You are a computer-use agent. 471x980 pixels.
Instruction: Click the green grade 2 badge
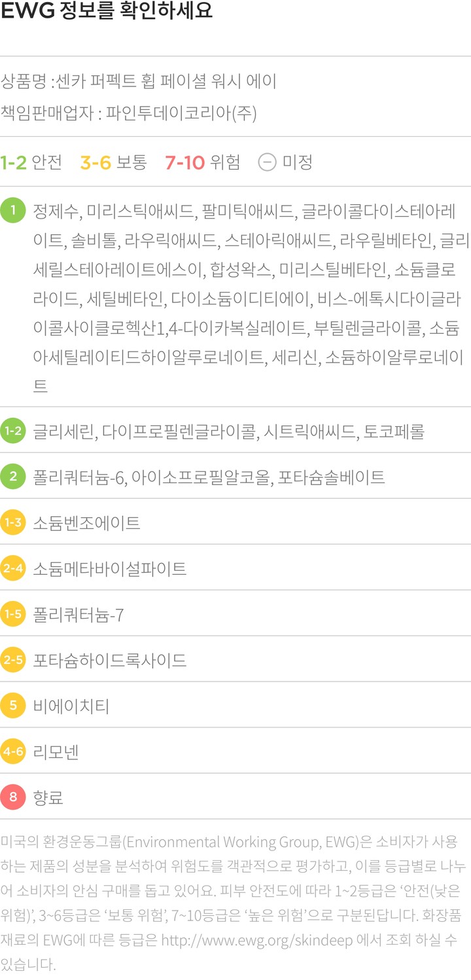(x=13, y=477)
